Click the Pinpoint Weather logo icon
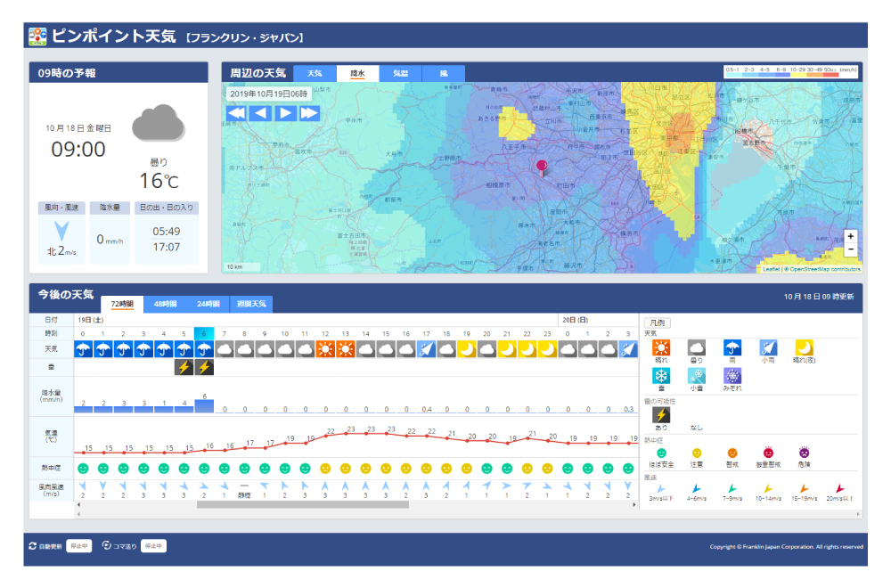Viewport: 891px width, 588px height. coord(37,36)
